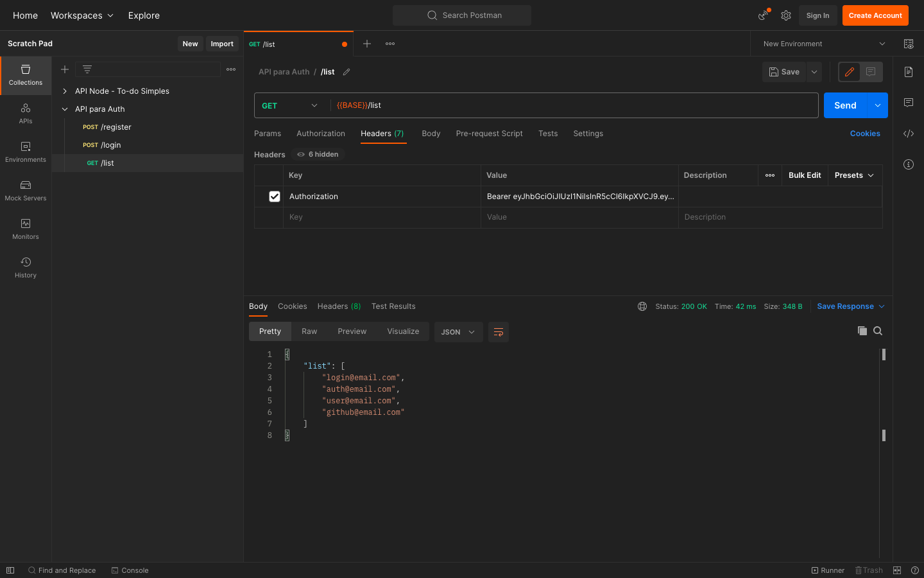Open the Workspaces dropdown menu
This screenshot has width=924, height=578.
(82, 15)
